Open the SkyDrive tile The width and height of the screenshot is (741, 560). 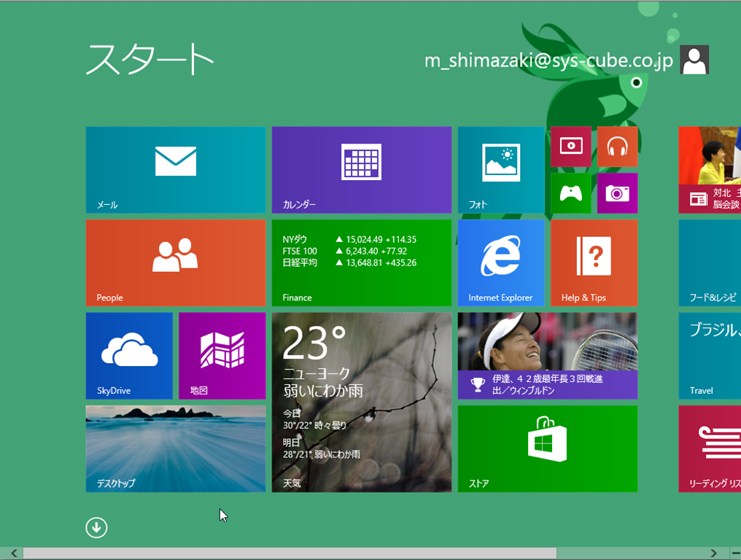click(129, 356)
